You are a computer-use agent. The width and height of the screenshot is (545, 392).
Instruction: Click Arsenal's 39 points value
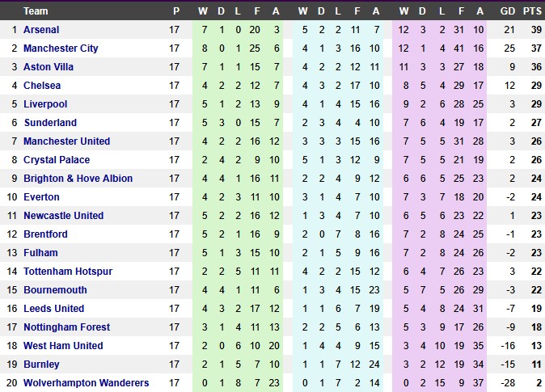pyautogui.click(x=533, y=30)
